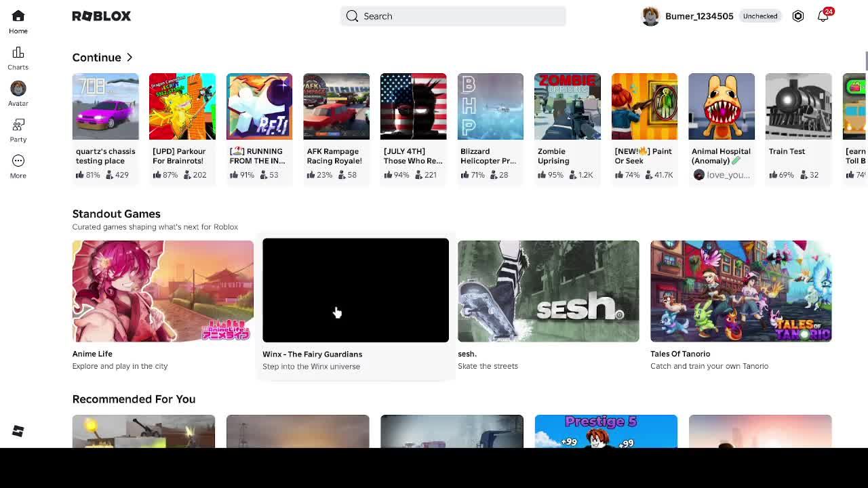Click the Roblox logo
The image size is (868, 488).
[x=102, y=16]
